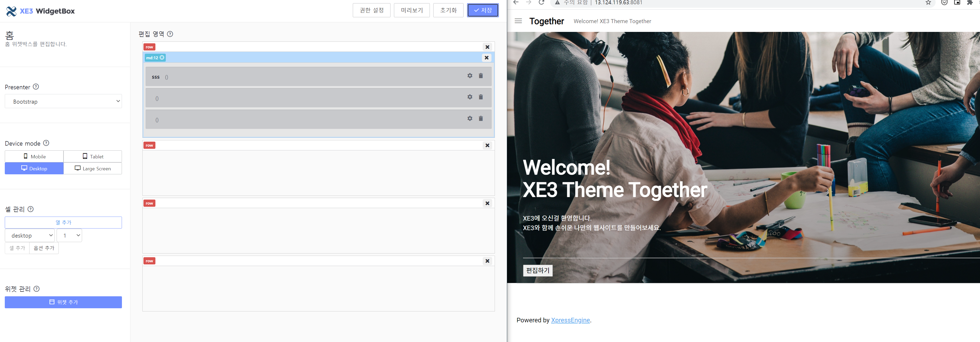This screenshot has height=342, width=980.
Task: Open gear settings of second widget row
Action: tap(470, 97)
